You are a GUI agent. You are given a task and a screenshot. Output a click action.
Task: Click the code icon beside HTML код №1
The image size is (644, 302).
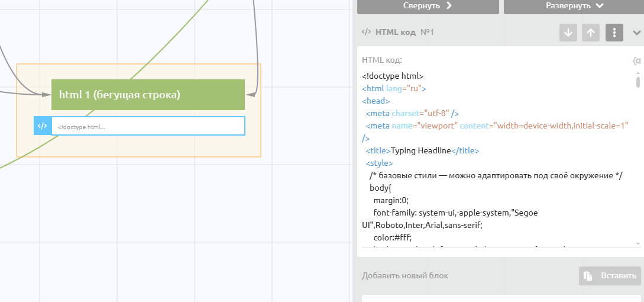[366, 33]
